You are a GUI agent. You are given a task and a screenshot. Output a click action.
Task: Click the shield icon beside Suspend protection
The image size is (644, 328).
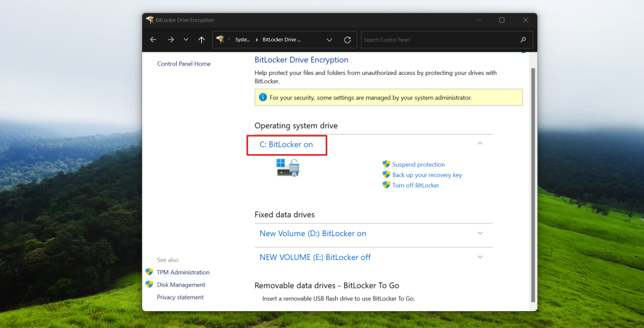tap(386, 164)
